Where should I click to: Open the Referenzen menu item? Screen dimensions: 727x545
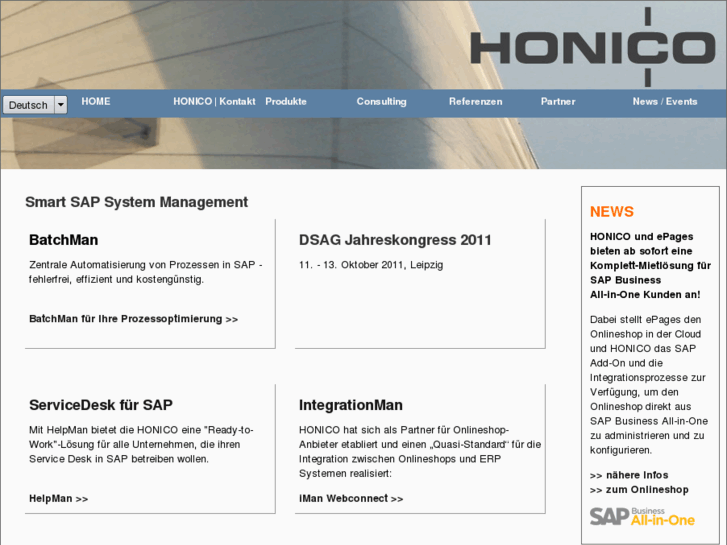(476, 101)
